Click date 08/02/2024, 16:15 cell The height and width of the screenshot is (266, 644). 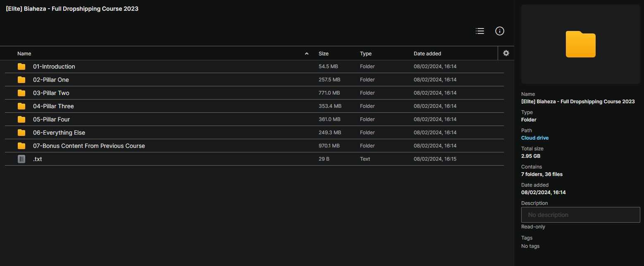pyautogui.click(x=435, y=159)
